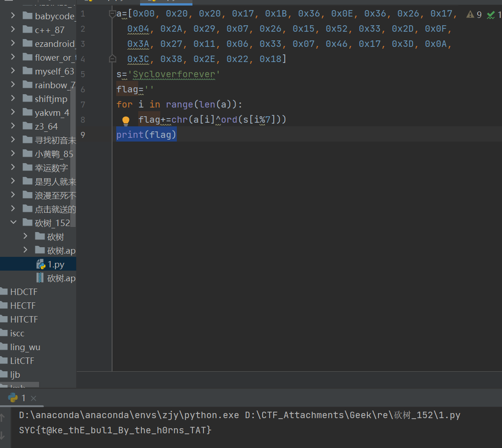The height and width of the screenshot is (448, 502).
Task: Select the 1.py file in project tree
Action: pos(56,264)
